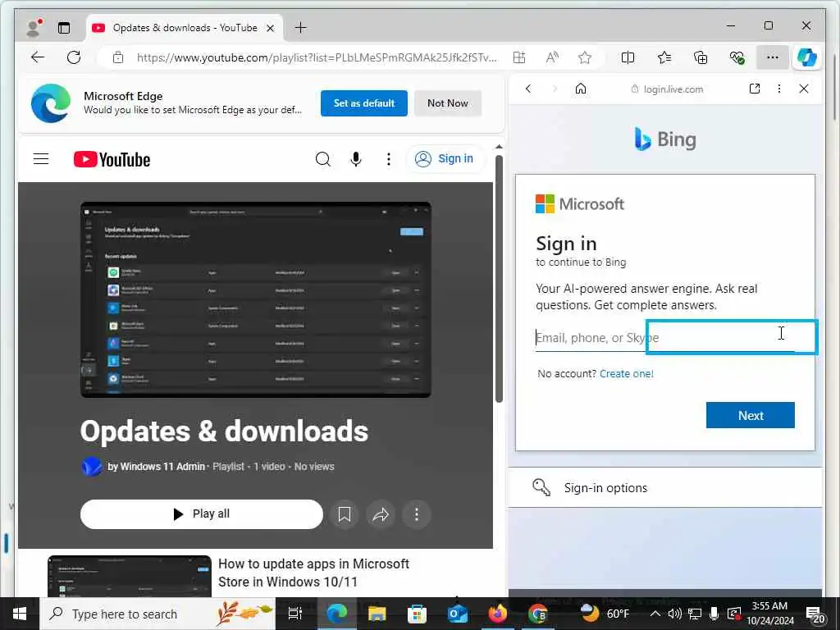Open the Windows Start menu
840x630 pixels.
tap(20, 614)
